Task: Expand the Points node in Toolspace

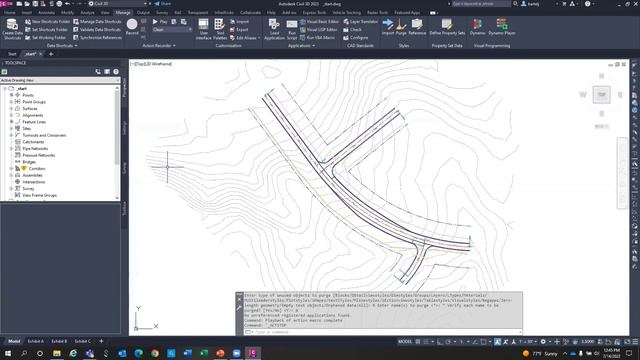Action: click(x=11, y=95)
